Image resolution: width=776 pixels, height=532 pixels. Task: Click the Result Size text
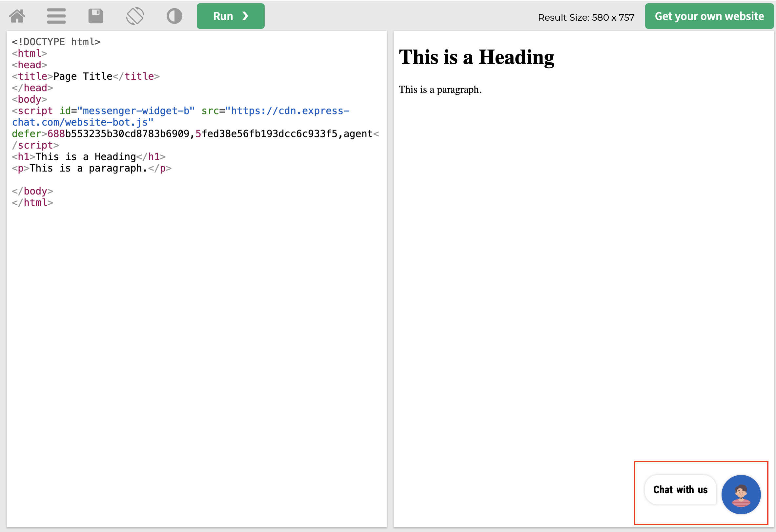(586, 17)
